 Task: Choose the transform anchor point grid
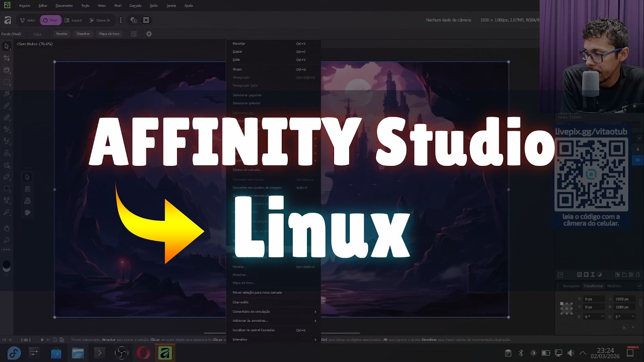point(567,308)
